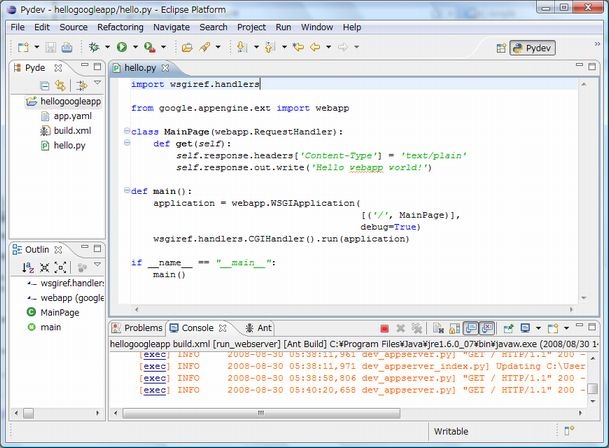The image size is (609, 448).
Task: Switch to the Pydev perspective
Action: [532, 47]
